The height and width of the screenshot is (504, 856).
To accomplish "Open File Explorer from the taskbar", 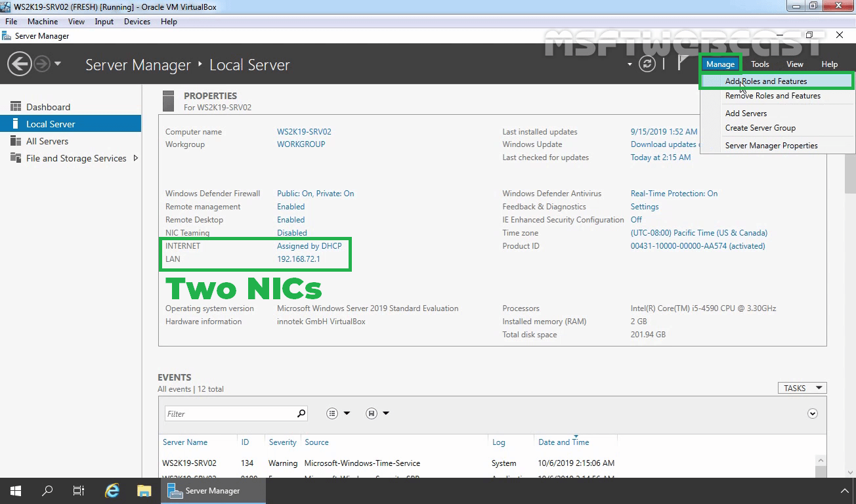I will (144, 491).
